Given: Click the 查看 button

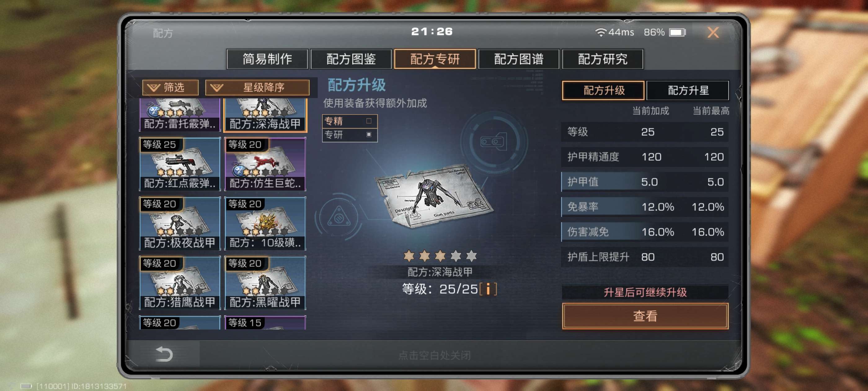Looking at the screenshot, I should [x=645, y=316].
